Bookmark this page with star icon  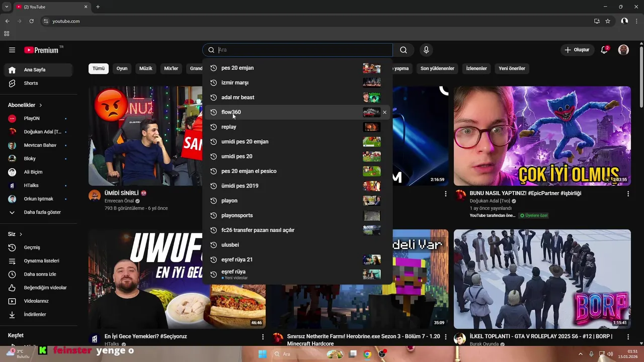(x=608, y=21)
